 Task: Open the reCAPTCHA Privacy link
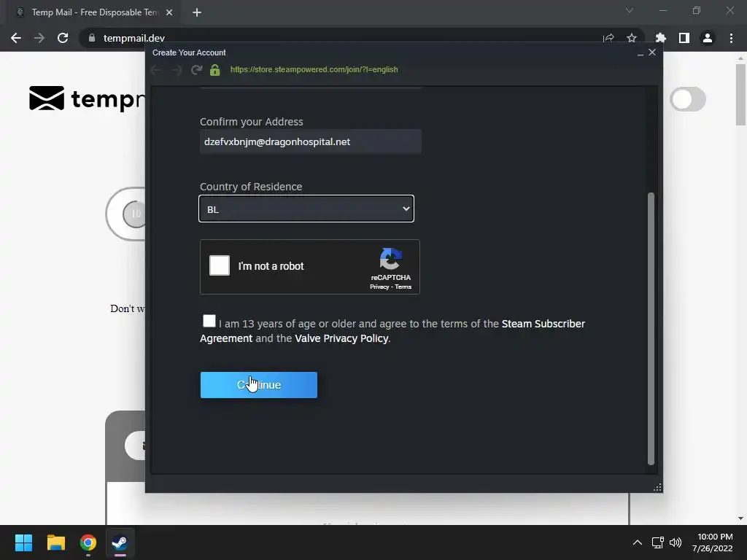[379, 287]
